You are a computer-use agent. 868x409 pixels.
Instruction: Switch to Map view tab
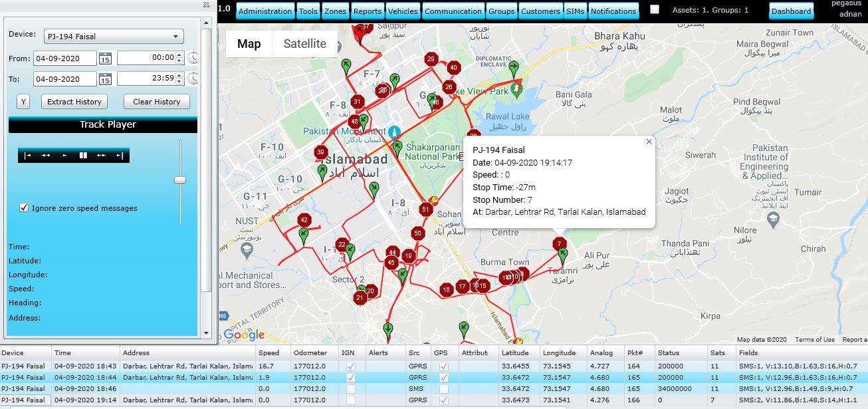249,44
